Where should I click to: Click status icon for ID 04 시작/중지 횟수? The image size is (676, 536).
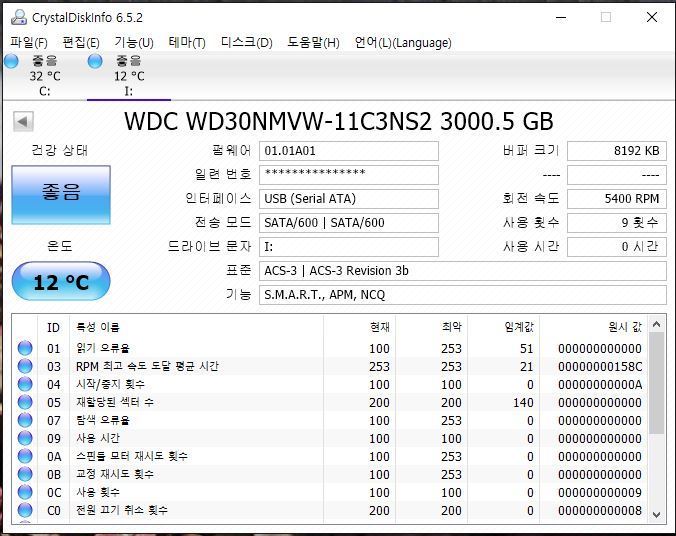[25, 384]
